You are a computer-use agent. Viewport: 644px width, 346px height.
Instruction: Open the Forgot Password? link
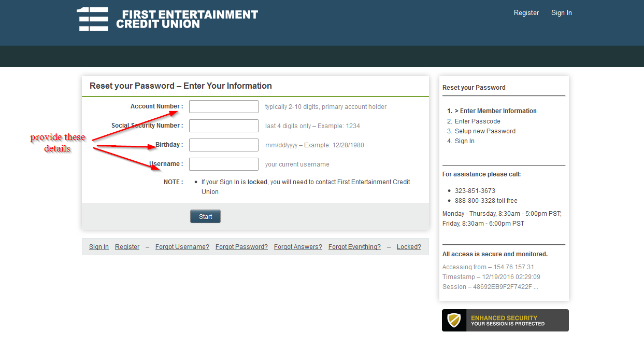tap(241, 247)
